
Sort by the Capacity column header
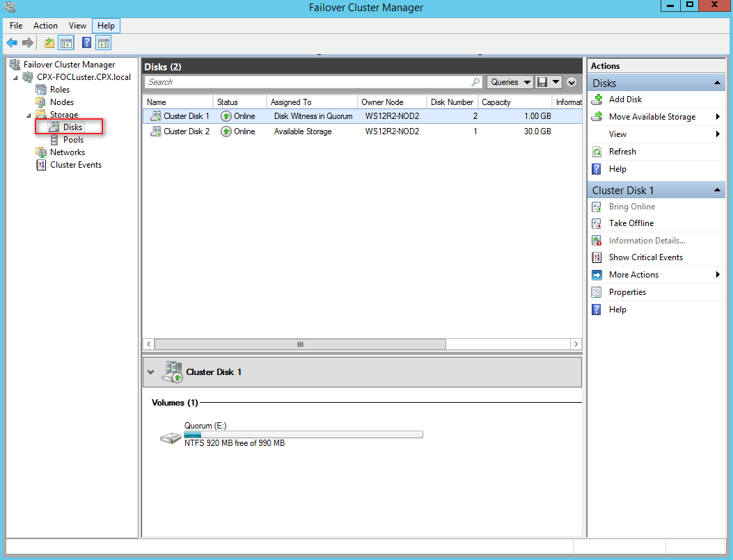(514, 102)
